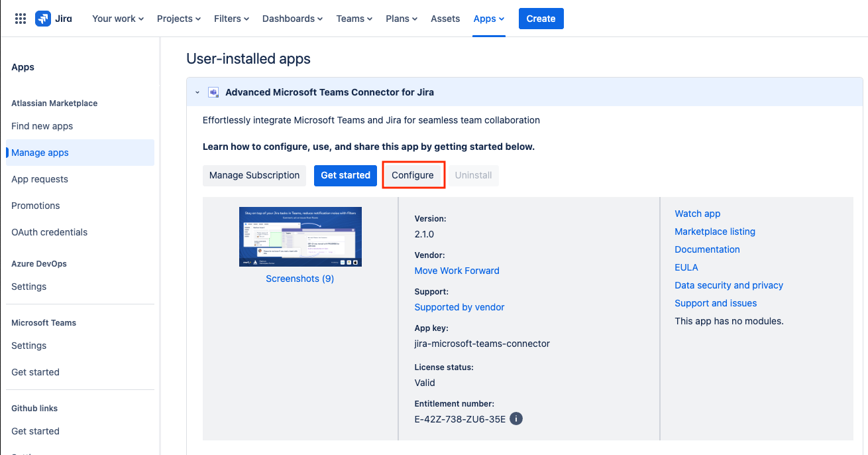The image size is (868, 455).
Task: Click the Microsoft Teams Connector app icon
Action: [213, 92]
